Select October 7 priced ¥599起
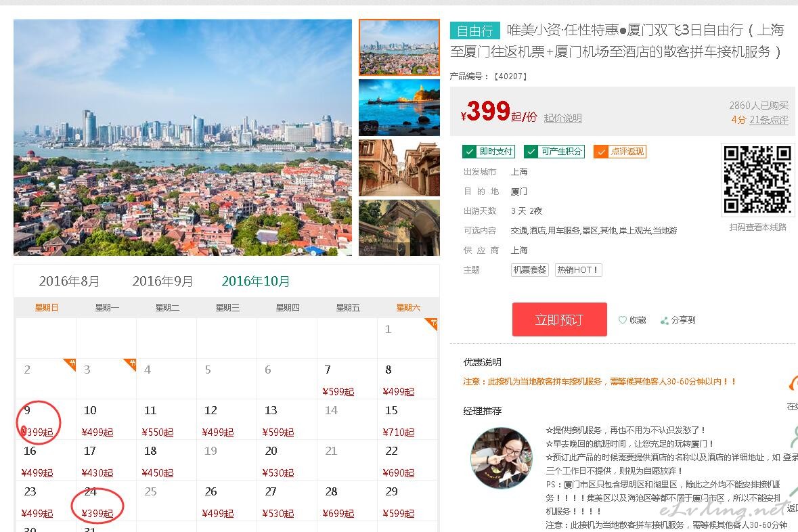Image resolution: width=798 pixels, height=532 pixels. tap(347, 379)
